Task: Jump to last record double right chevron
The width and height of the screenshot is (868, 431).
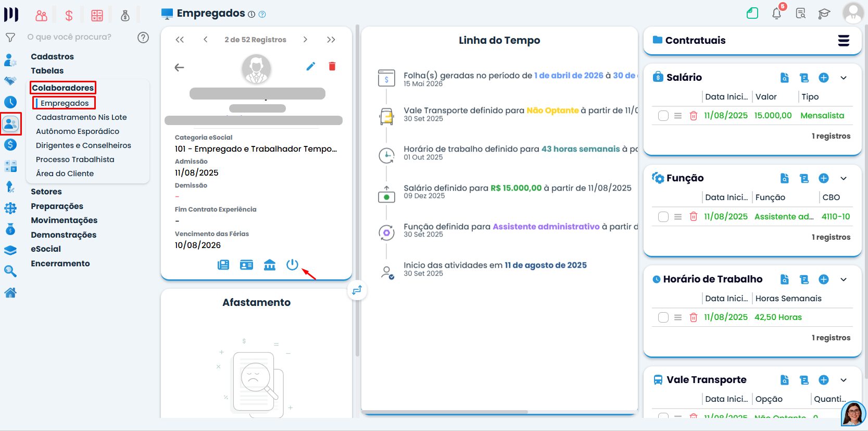Action: click(331, 40)
